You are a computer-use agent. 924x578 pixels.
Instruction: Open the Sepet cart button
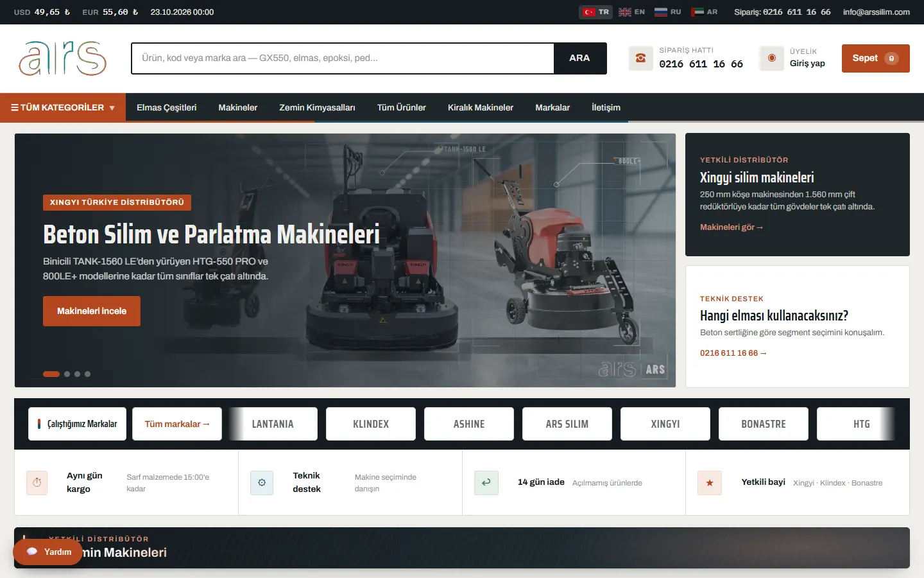pos(875,58)
